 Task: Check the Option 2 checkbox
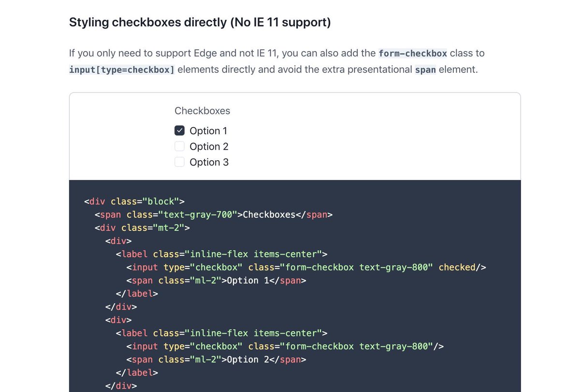(x=179, y=146)
